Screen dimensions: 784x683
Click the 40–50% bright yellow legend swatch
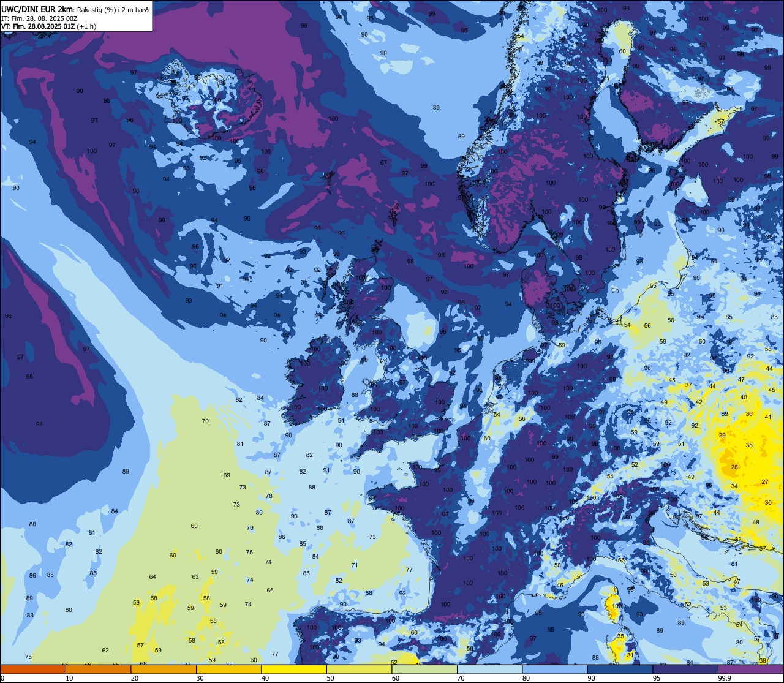[x=294, y=670]
